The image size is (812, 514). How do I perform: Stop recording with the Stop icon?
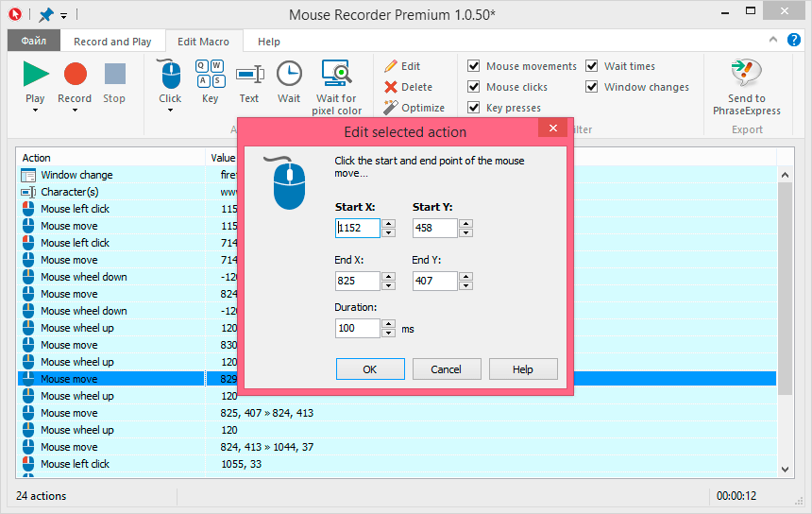tap(114, 74)
